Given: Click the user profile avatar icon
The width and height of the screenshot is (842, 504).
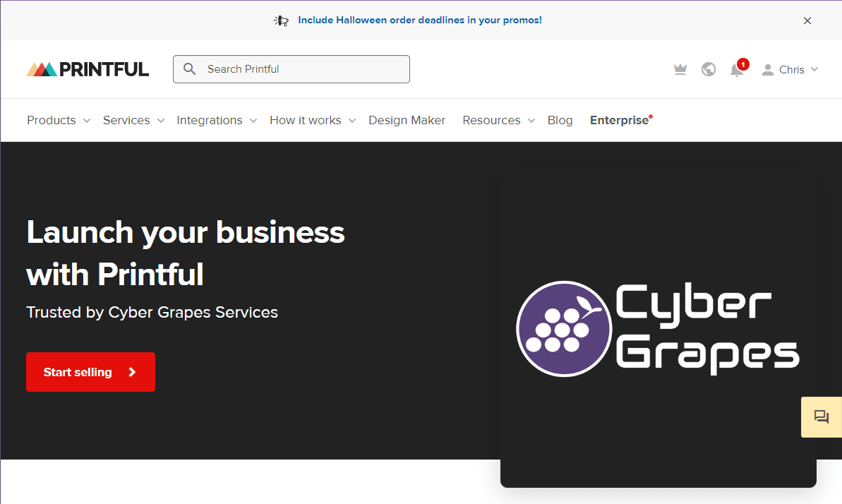Looking at the screenshot, I should point(768,70).
